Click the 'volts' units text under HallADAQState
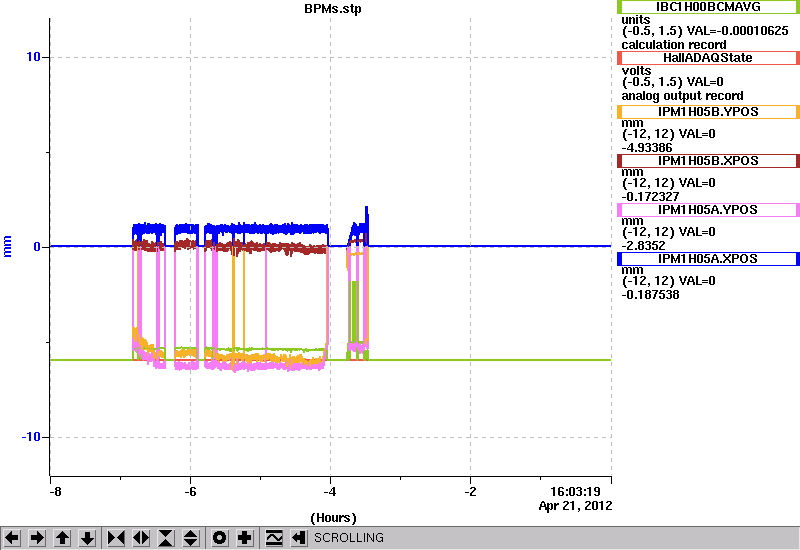This screenshot has width=800, height=550. (x=636, y=70)
